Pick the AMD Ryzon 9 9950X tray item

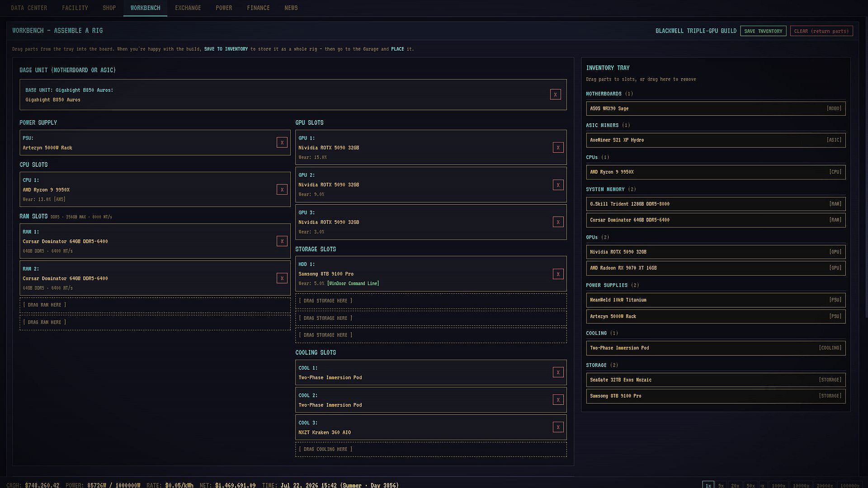coord(716,172)
